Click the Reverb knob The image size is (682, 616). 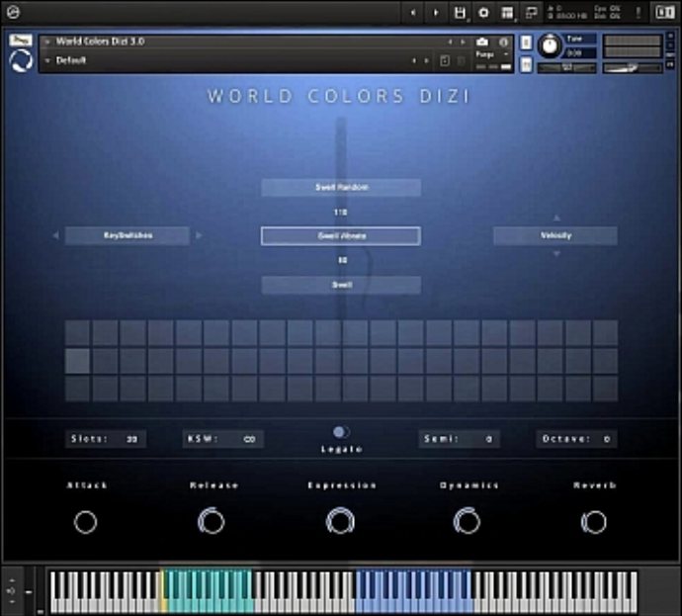point(594,522)
